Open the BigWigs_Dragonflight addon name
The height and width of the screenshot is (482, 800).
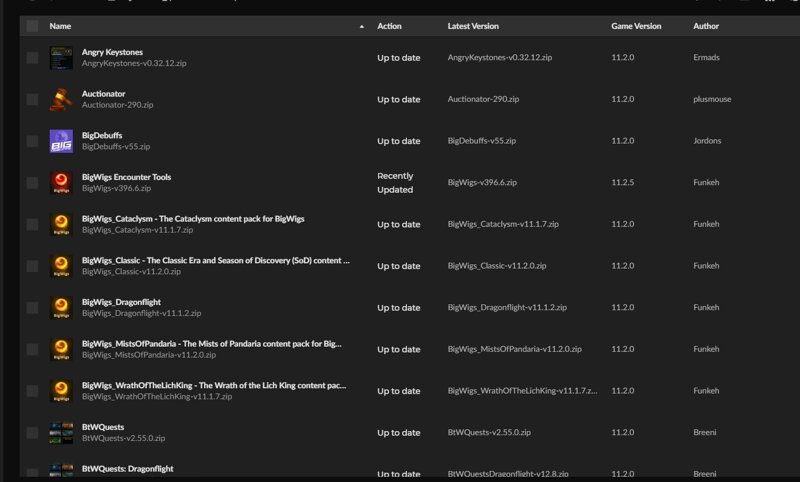(121, 302)
